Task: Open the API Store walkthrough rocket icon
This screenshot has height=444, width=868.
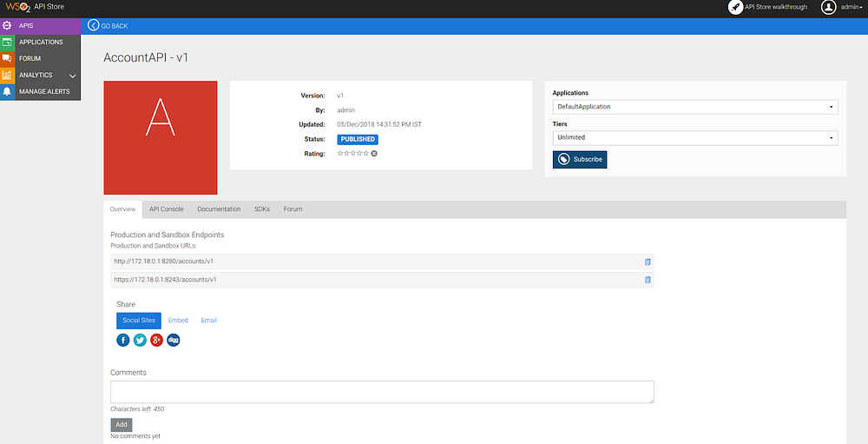Action: (x=735, y=7)
